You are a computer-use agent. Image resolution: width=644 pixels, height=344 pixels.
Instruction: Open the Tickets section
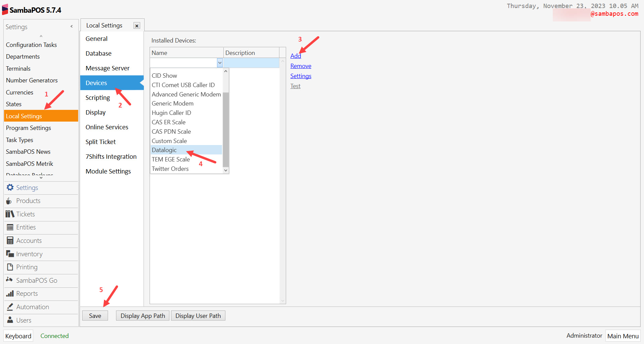coord(25,214)
